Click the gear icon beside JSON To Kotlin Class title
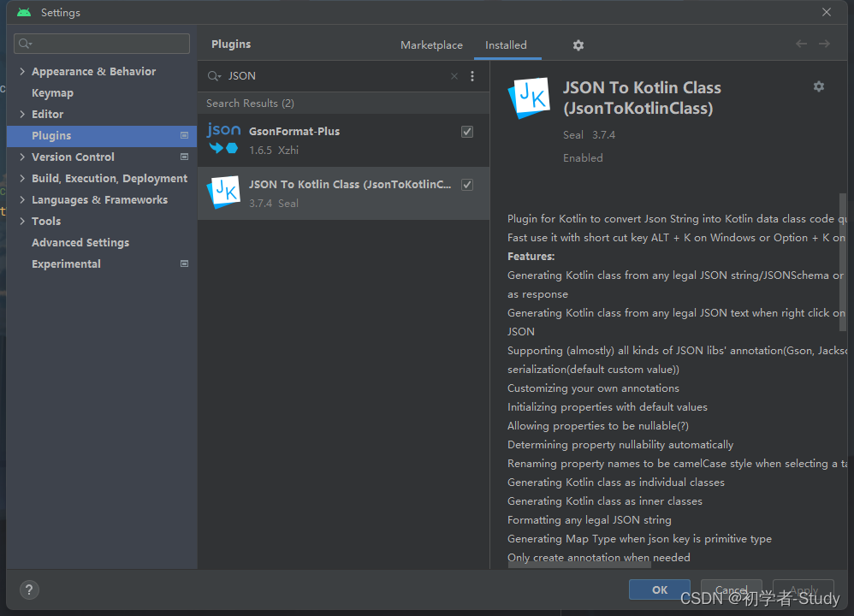 [819, 86]
